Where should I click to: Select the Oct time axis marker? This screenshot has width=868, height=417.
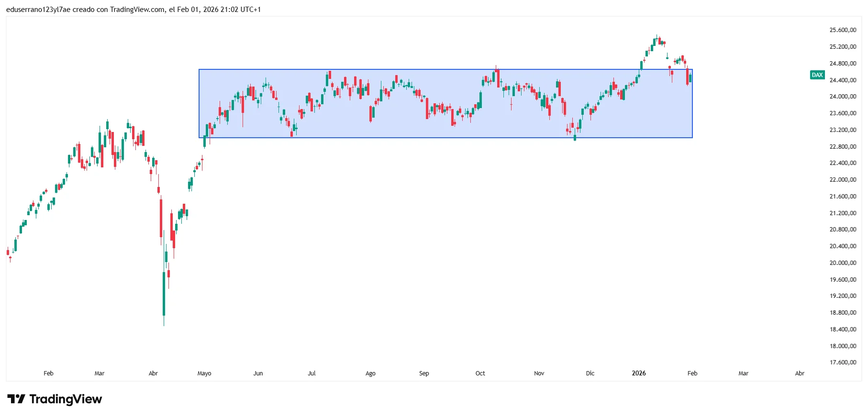pos(480,373)
